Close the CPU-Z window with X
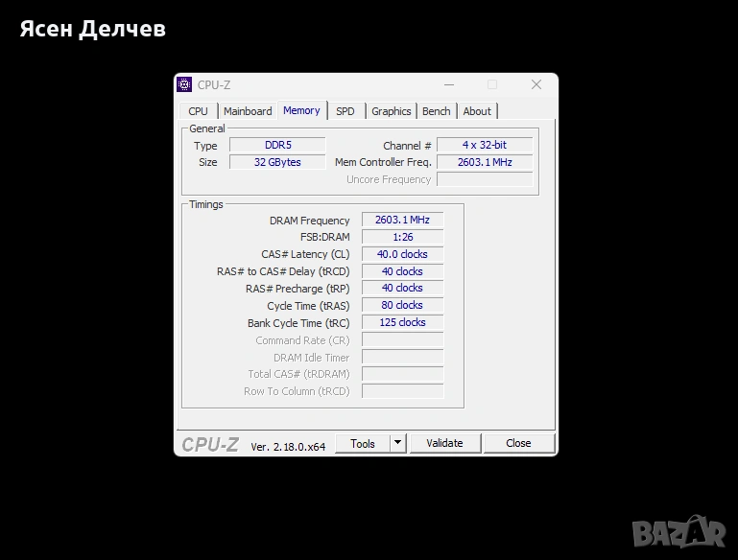This screenshot has width=738, height=560. (x=536, y=84)
